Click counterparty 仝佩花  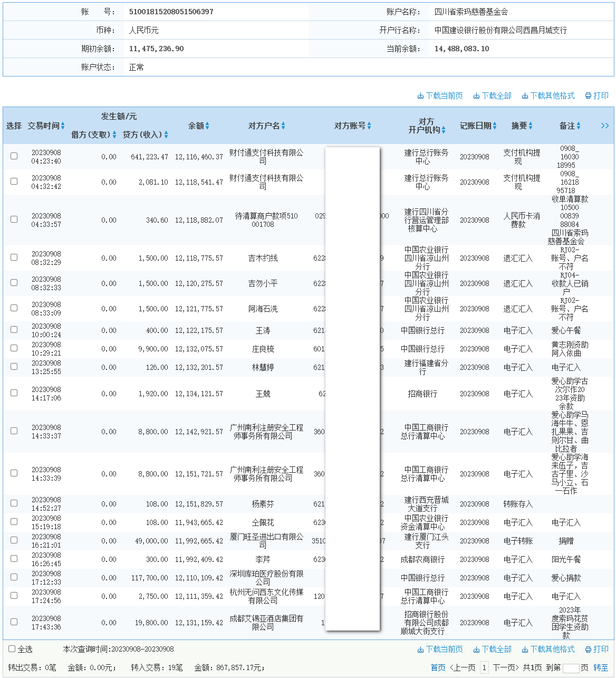[263, 522]
